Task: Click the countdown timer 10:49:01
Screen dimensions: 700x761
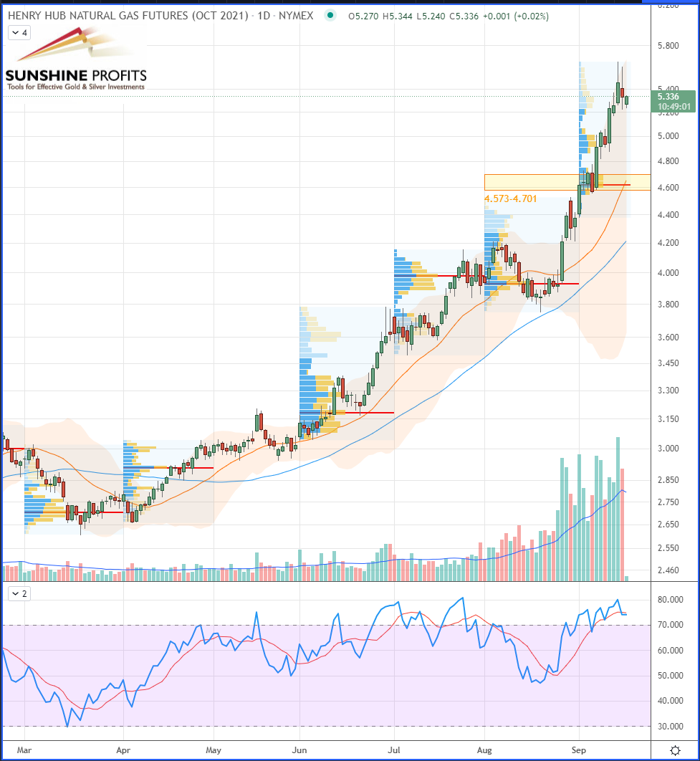Action: [x=673, y=107]
